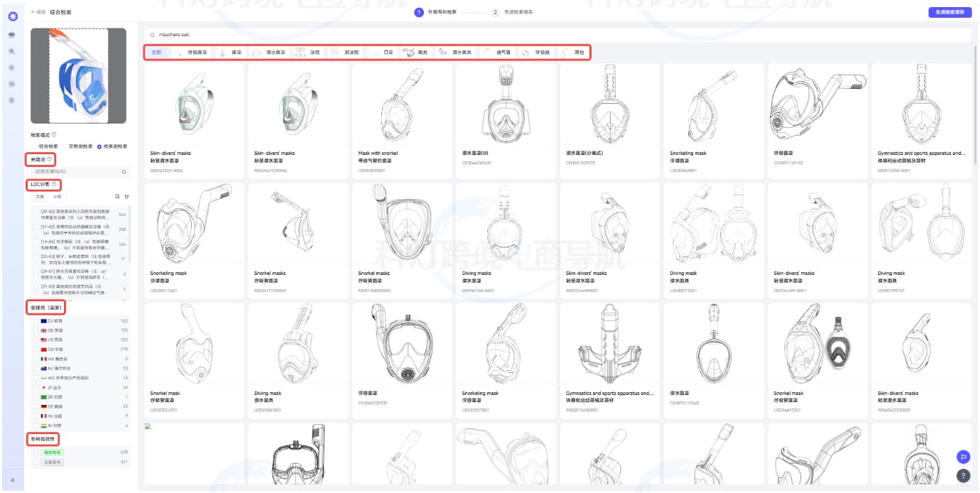The image size is (980, 493).
Task: Click the help icon next to LOC分类
Action: (x=53, y=184)
